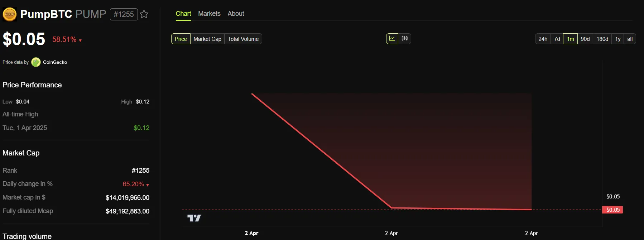Click the 58.51% price change indicator
This screenshot has width=644, height=240.
(67, 39)
